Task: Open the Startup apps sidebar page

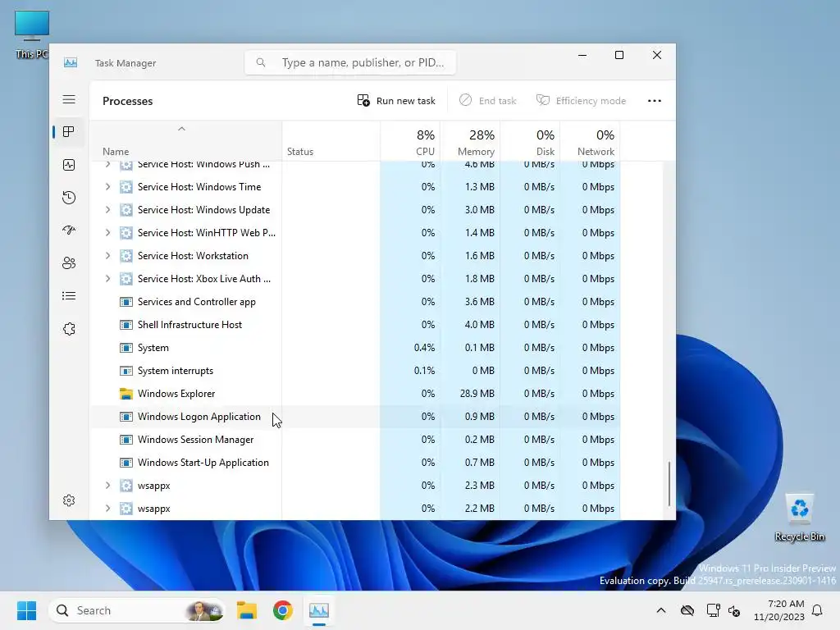Action: click(x=69, y=231)
